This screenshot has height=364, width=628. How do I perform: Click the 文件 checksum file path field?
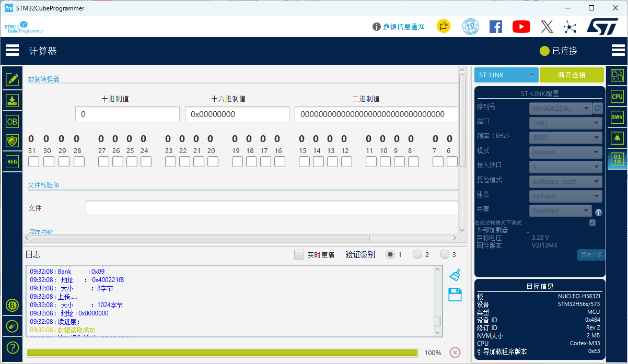click(272, 208)
